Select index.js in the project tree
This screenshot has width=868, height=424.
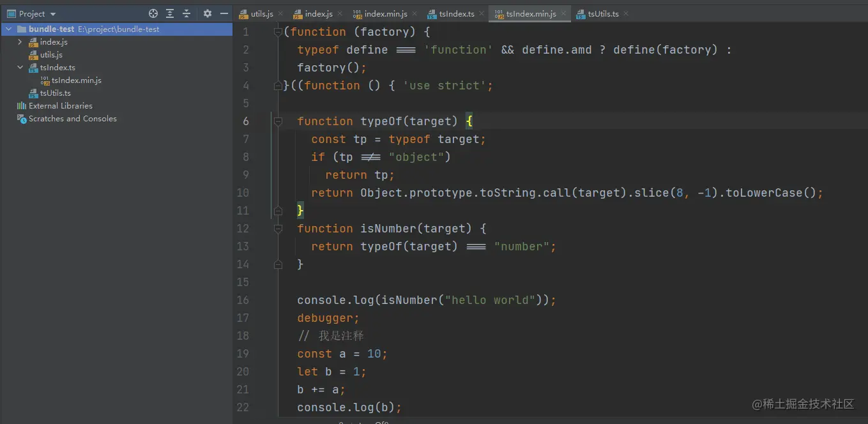tap(54, 42)
